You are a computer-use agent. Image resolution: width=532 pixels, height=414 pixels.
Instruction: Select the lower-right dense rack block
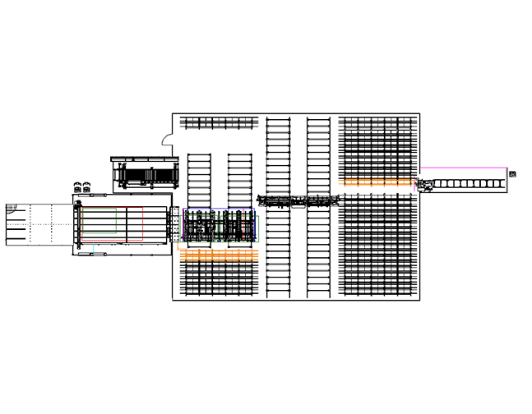click(377, 245)
